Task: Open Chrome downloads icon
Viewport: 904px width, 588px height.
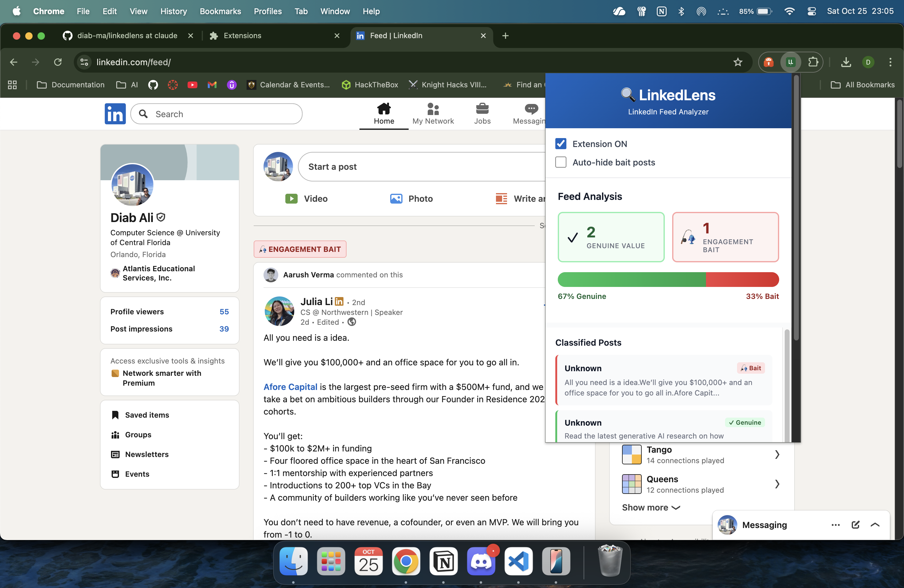Action: pyautogui.click(x=846, y=62)
